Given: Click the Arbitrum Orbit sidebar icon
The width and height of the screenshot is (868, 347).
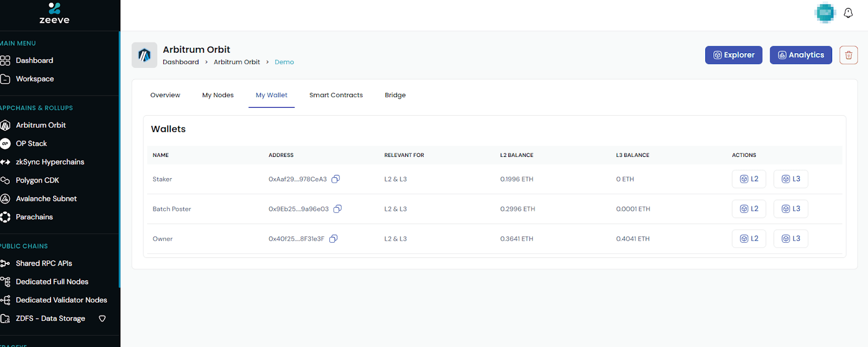Looking at the screenshot, I should coord(5,125).
